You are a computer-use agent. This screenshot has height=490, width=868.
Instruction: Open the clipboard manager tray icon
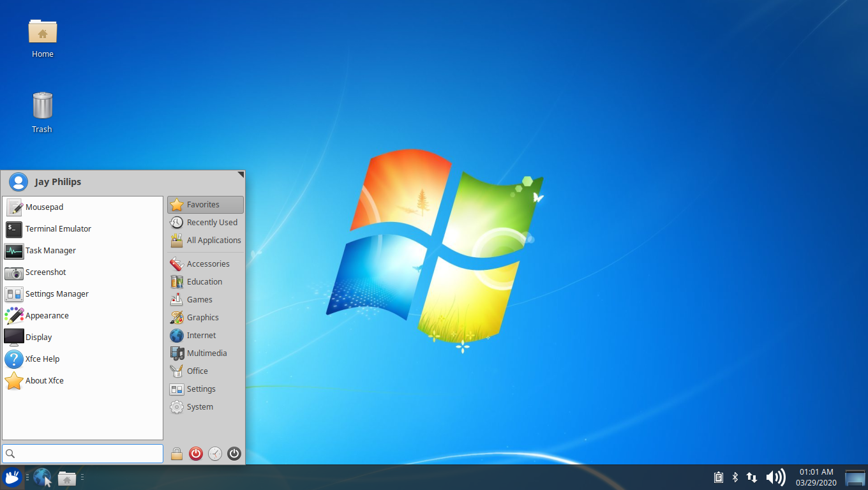[718, 477]
